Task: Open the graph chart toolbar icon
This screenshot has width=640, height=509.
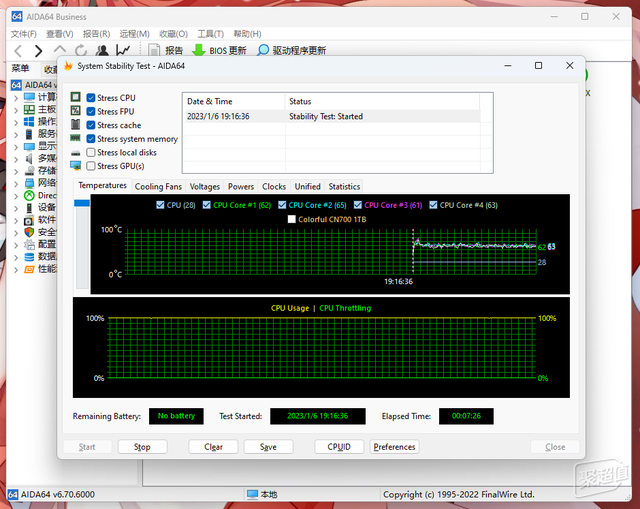Action: (x=123, y=50)
